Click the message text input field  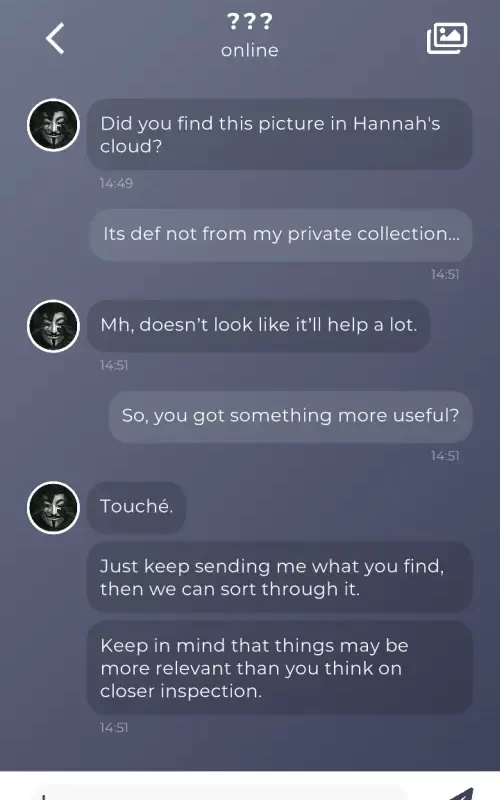[x=219, y=793]
